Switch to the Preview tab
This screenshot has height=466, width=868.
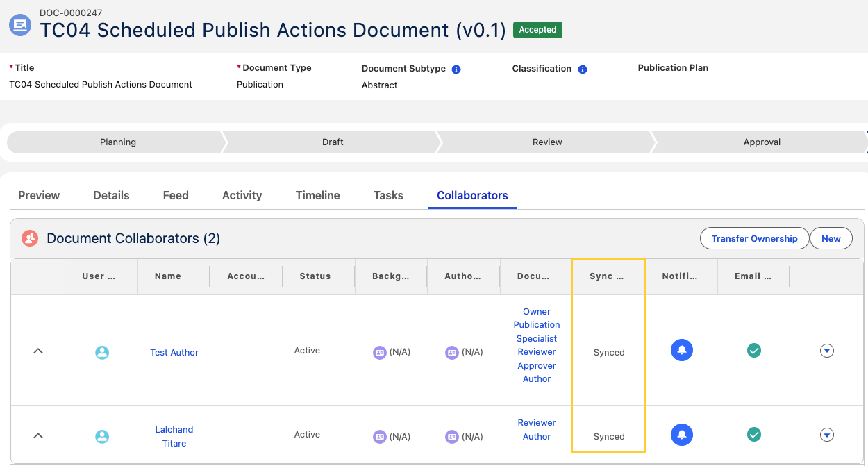click(x=39, y=195)
